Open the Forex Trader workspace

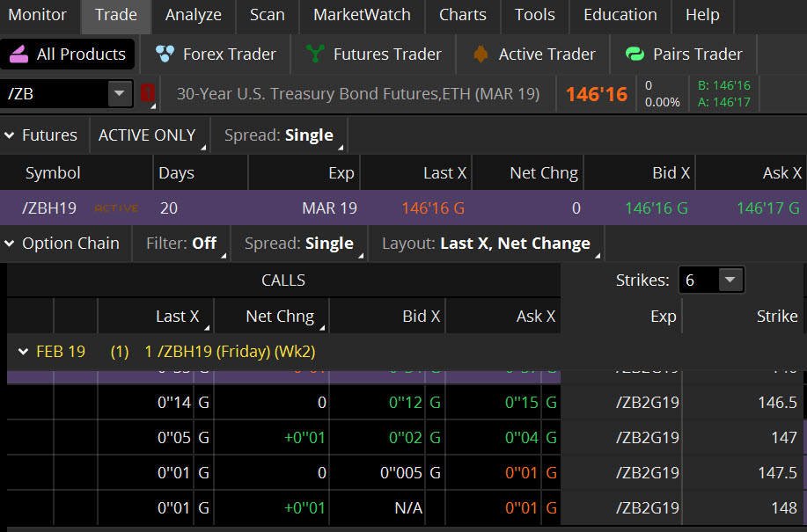tap(215, 54)
